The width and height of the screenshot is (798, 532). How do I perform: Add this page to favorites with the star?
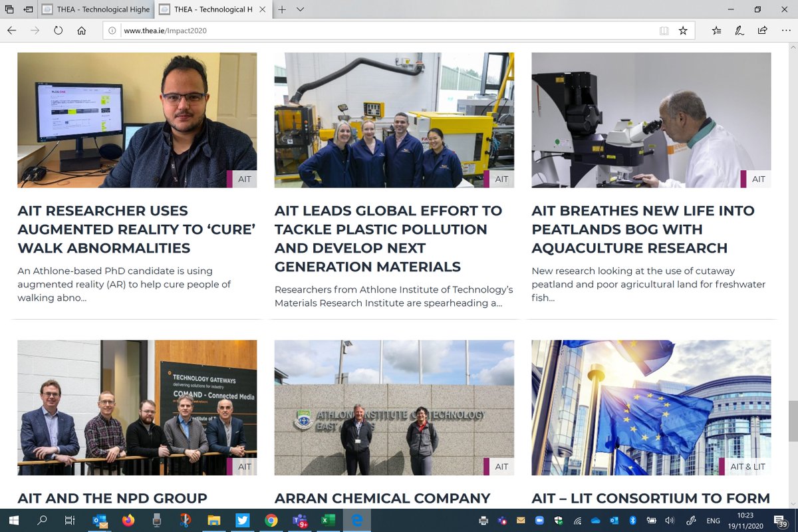pos(683,31)
